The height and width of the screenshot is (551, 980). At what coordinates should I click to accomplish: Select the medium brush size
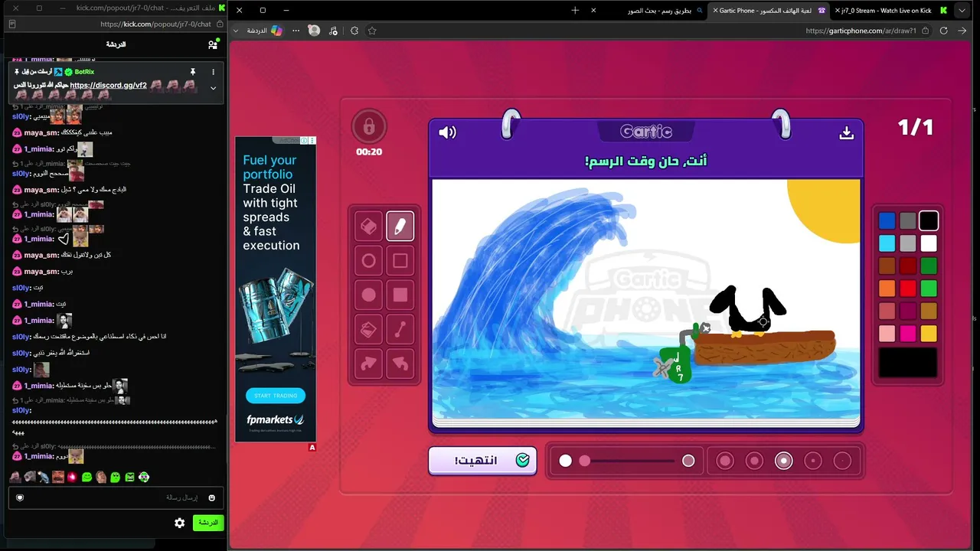[x=783, y=461]
